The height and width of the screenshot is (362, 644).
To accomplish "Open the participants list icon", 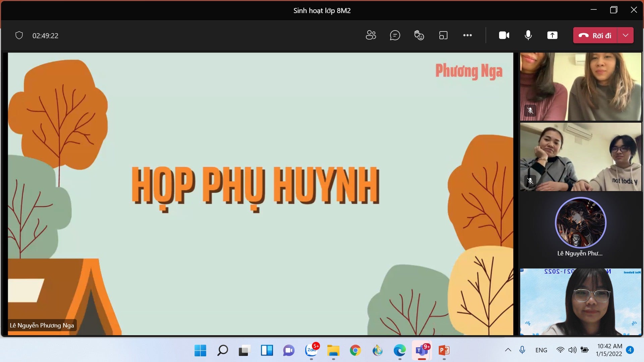I will click(x=371, y=35).
